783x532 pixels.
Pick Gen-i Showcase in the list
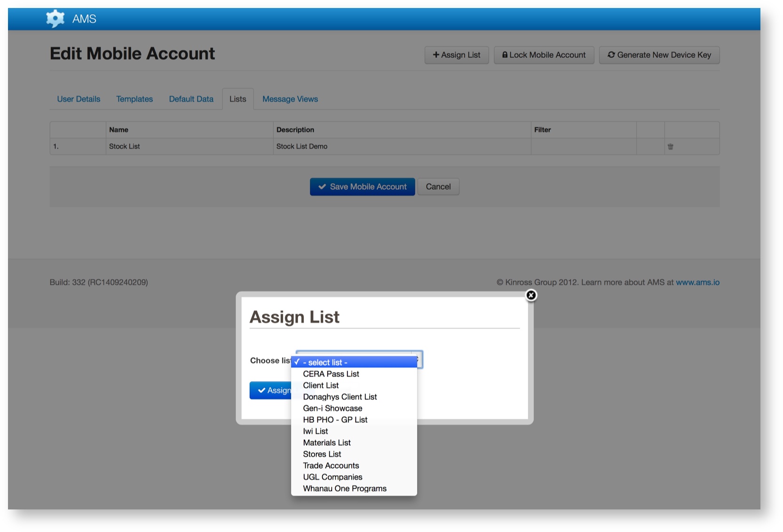pos(332,408)
